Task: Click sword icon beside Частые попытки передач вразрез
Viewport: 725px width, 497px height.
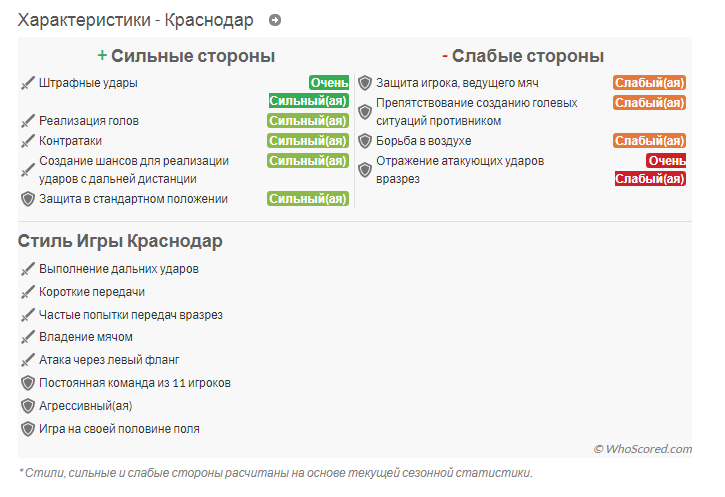Action: point(28,315)
